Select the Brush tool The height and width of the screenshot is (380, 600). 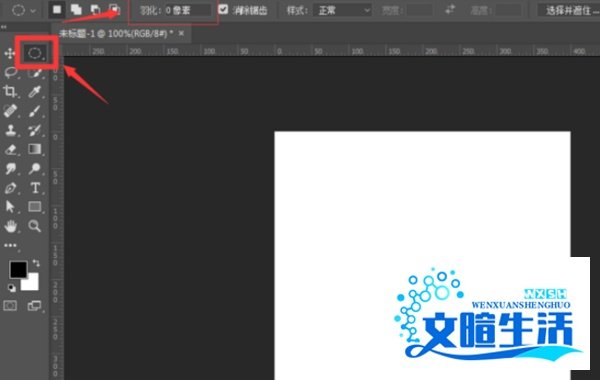coord(35,111)
